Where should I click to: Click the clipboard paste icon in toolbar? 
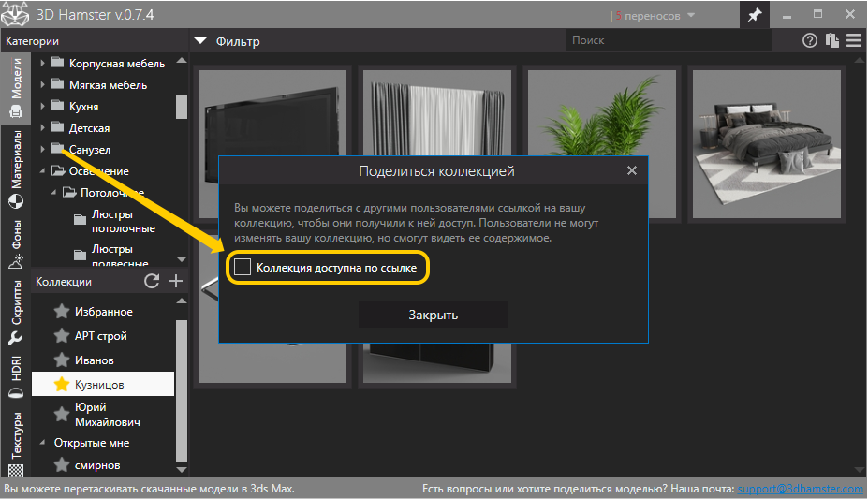click(831, 40)
